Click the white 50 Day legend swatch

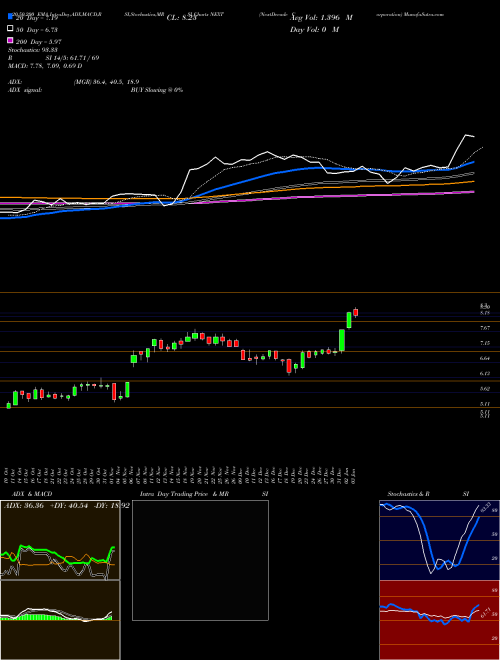click(10, 29)
